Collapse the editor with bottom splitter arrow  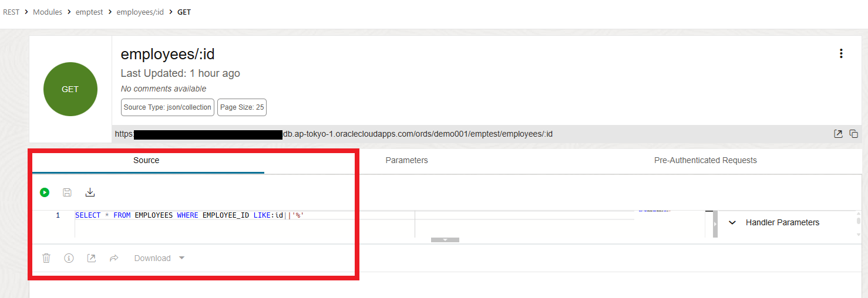click(445, 240)
